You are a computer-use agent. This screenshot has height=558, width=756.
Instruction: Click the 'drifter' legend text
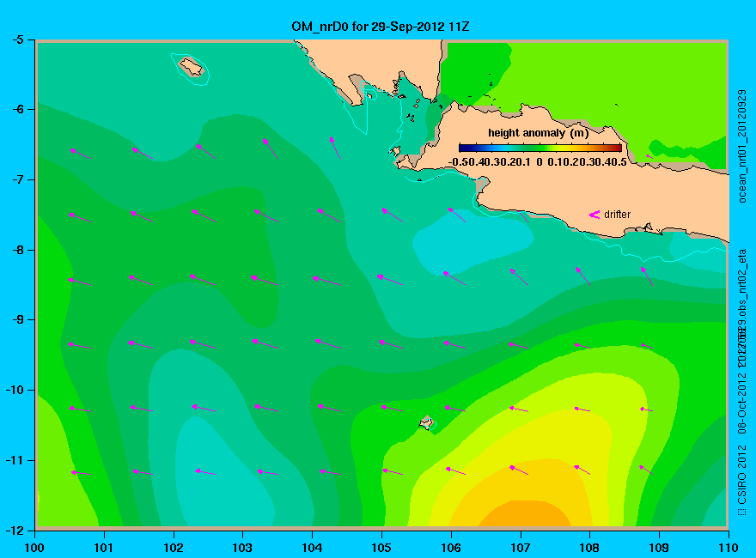tap(617, 215)
